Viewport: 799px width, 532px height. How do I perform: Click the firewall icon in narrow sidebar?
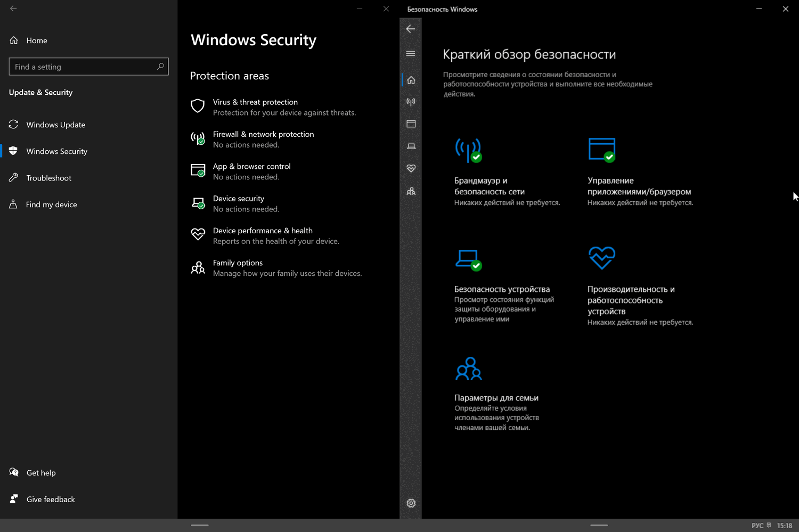(x=411, y=102)
